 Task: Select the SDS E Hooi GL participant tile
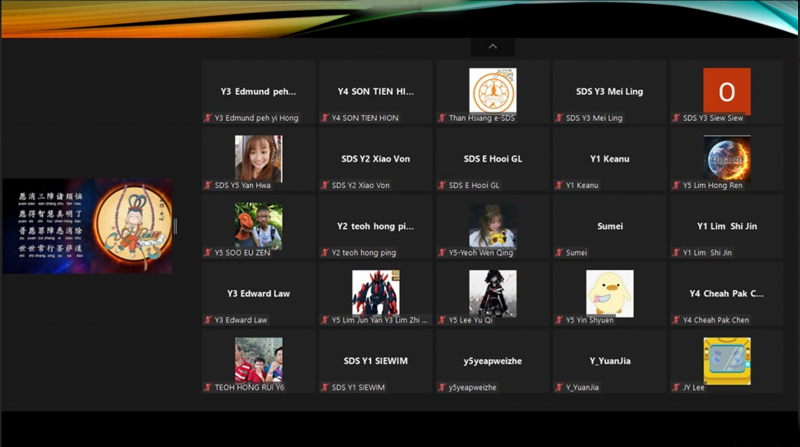tap(492, 159)
